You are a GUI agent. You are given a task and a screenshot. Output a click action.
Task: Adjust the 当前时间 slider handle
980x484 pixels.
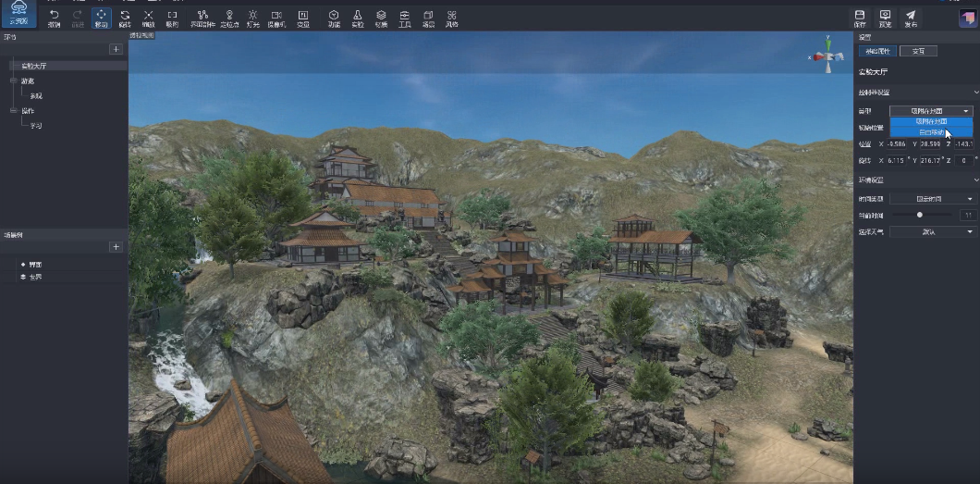[x=920, y=215]
